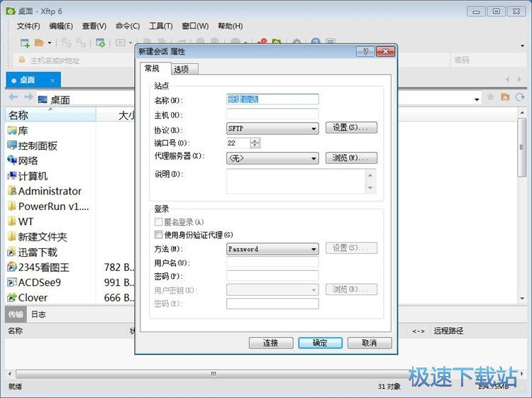Open the 帮助(H) menu
Image resolution: width=532 pixels, height=398 pixels.
coord(230,26)
